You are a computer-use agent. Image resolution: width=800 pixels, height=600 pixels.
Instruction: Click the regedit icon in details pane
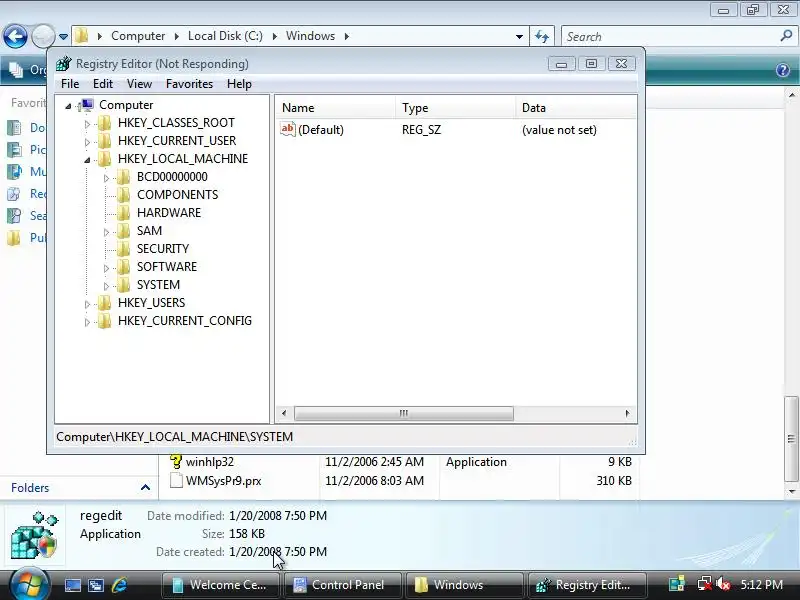[34, 535]
